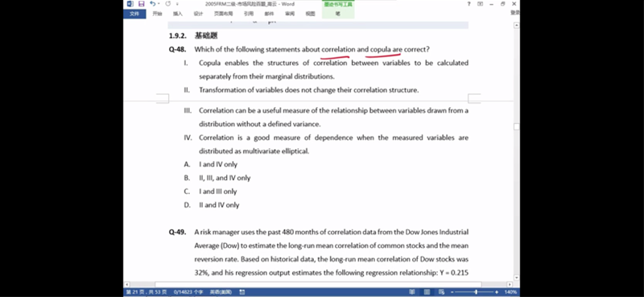The height and width of the screenshot is (297, 644).
Task: Click the macro recording icon in status bar
Action: [x=242, y=292]
